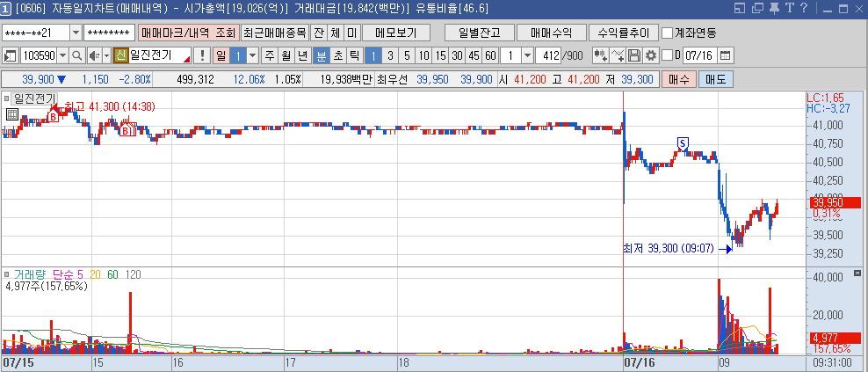Click the T font icon in title bar
The height and width of the screenshot is (372, 868).
point(790,8)
